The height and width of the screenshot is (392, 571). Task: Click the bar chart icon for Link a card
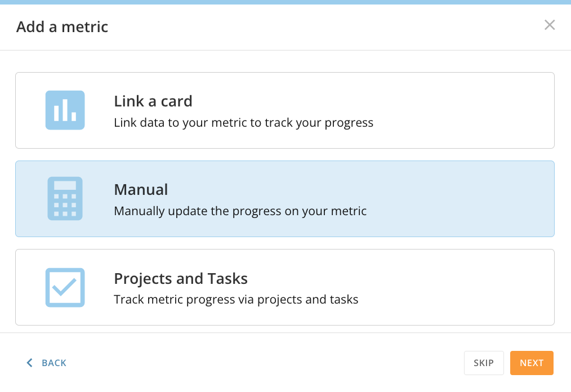[x=65, y=110]
